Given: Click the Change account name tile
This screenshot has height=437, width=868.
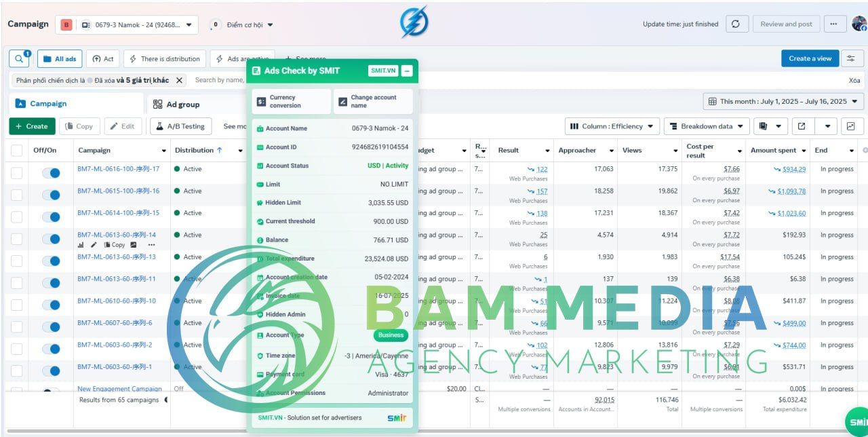Looking at the screenshot, I should pyautogui.click(x=373, y=102).
